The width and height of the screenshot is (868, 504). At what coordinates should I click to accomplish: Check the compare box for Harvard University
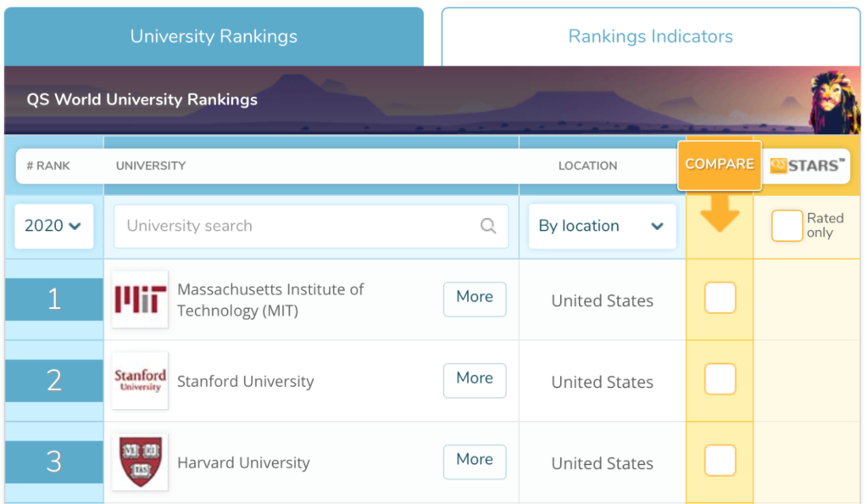720,461
